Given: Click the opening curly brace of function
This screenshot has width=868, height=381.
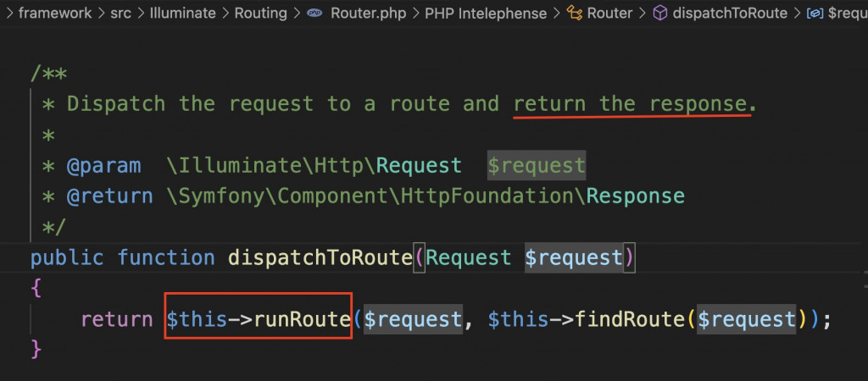Looking at the screenshot, I should 36,289.
